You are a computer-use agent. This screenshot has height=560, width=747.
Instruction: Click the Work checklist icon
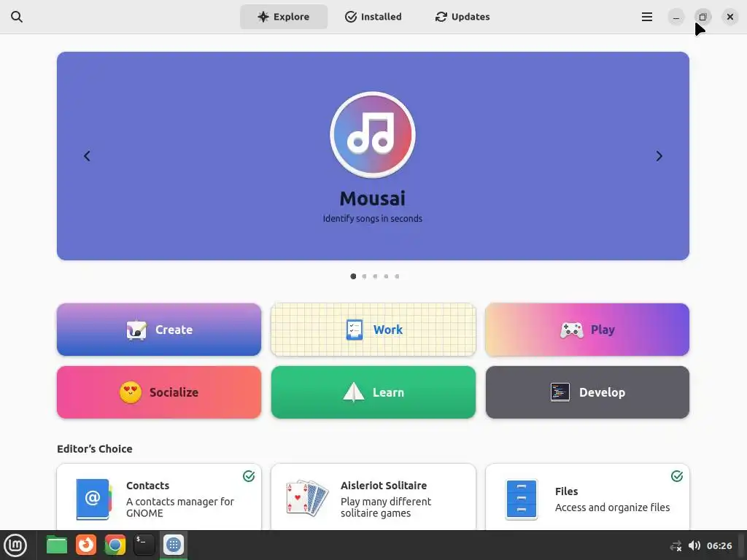coord(355,330)
